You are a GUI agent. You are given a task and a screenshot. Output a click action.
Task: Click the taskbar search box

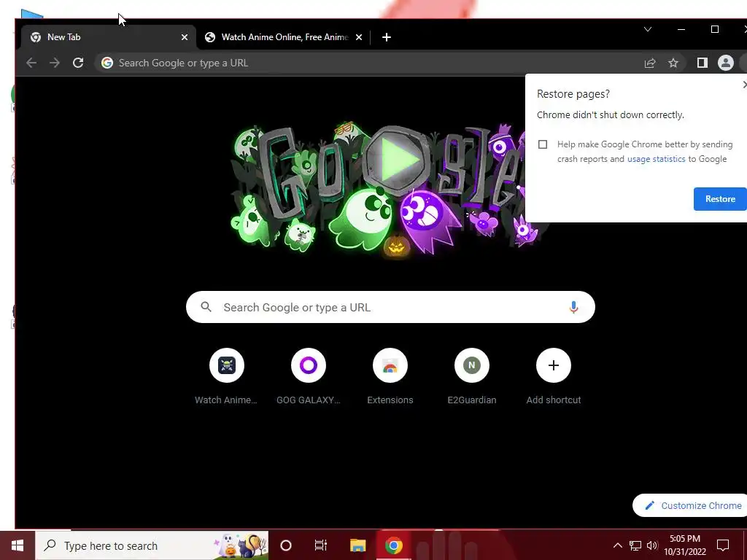[152, 545]
